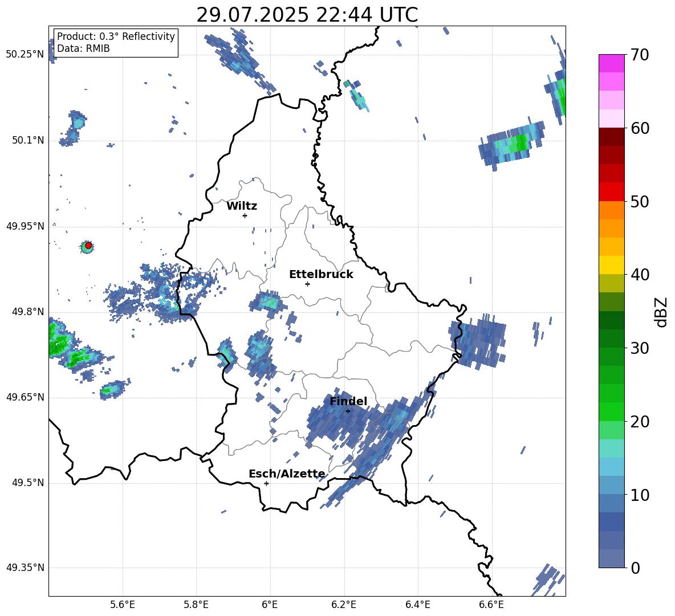Viewport: 675px width, 616px height.
Task: Click the 5.6°E longitude label
Action: click(x=123, y=605)
